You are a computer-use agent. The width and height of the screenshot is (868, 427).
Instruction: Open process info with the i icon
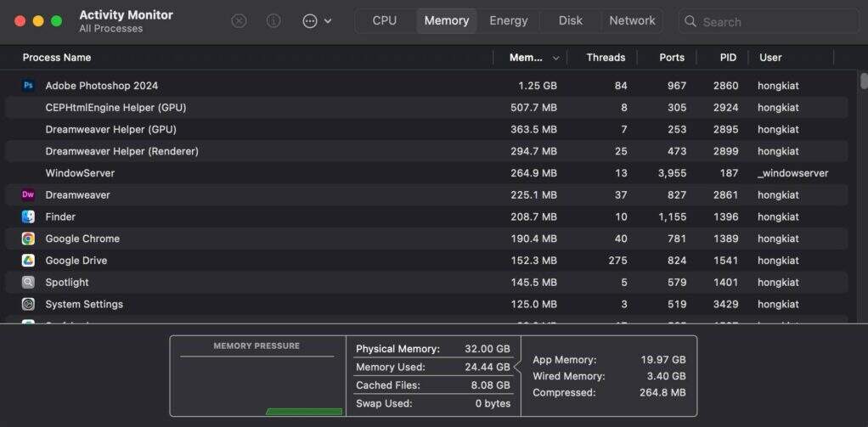tap(273, 21)
